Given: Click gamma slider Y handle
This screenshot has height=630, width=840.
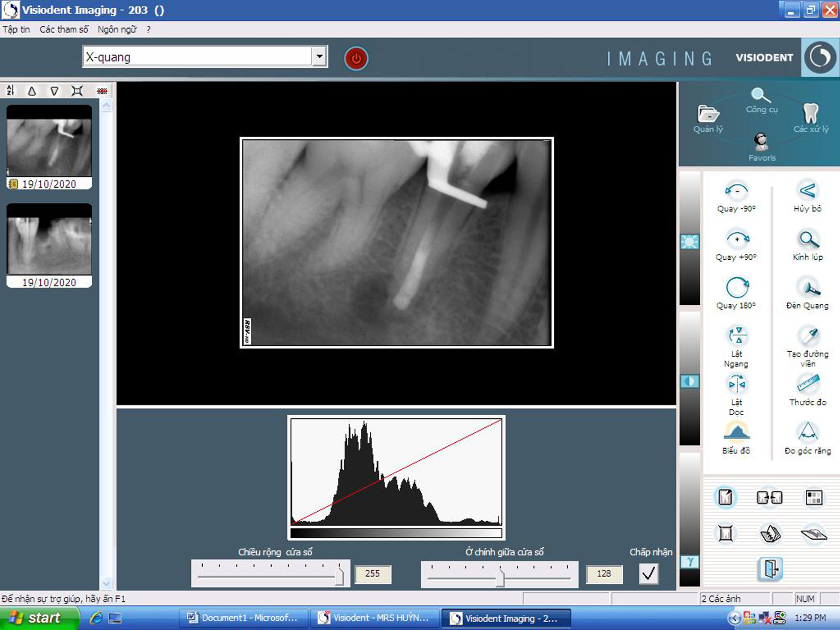Looking at the screenshot, I should [x=690, y=561].
